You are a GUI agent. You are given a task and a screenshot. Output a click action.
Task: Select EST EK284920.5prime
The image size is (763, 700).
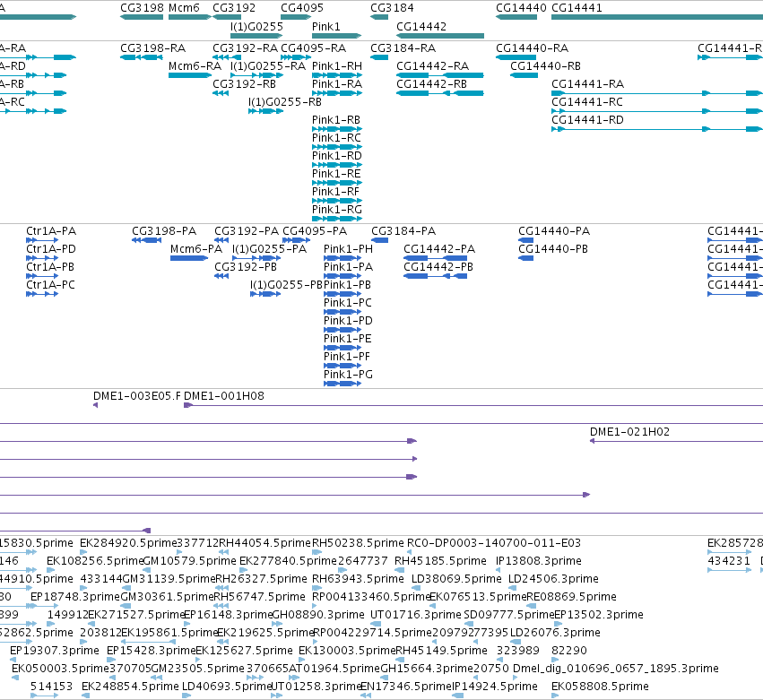[x=83, y=552]
